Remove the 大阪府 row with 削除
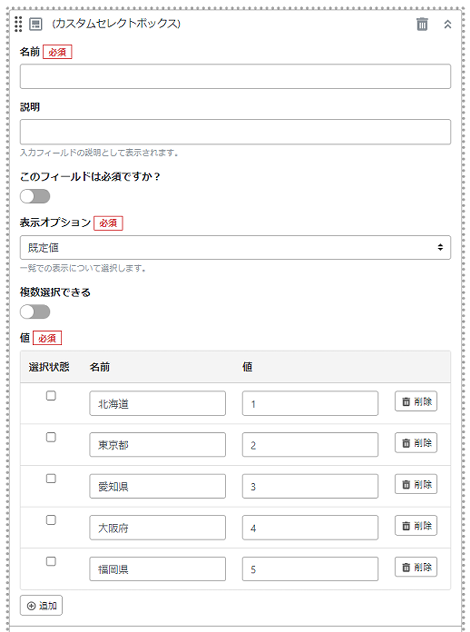 416,526
